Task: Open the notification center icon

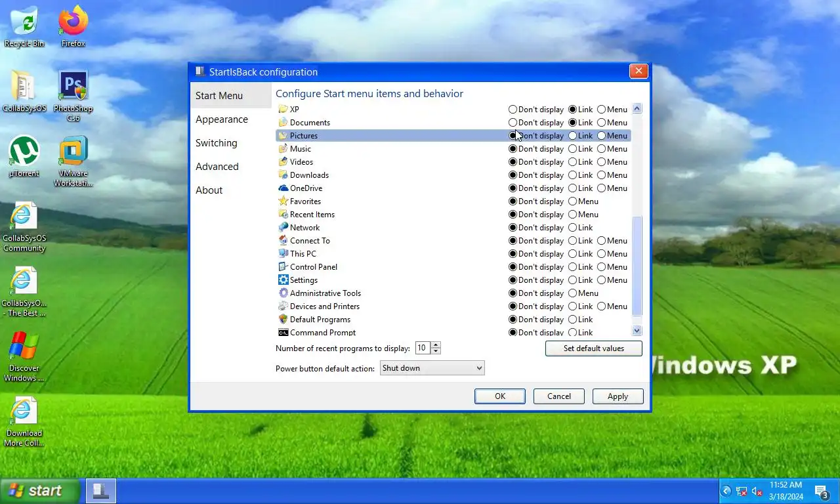Action: click(820, 491)
